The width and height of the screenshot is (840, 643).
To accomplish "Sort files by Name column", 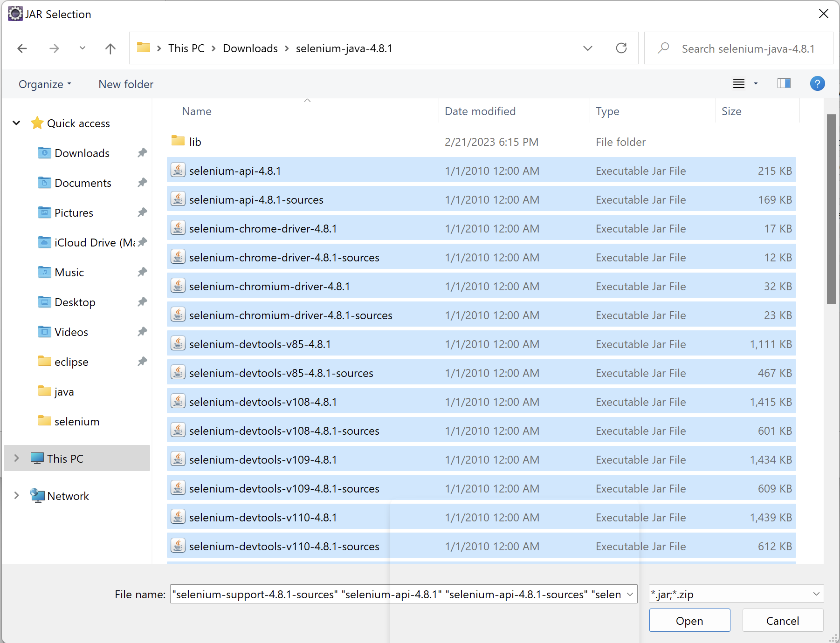I will click(196, 111).
